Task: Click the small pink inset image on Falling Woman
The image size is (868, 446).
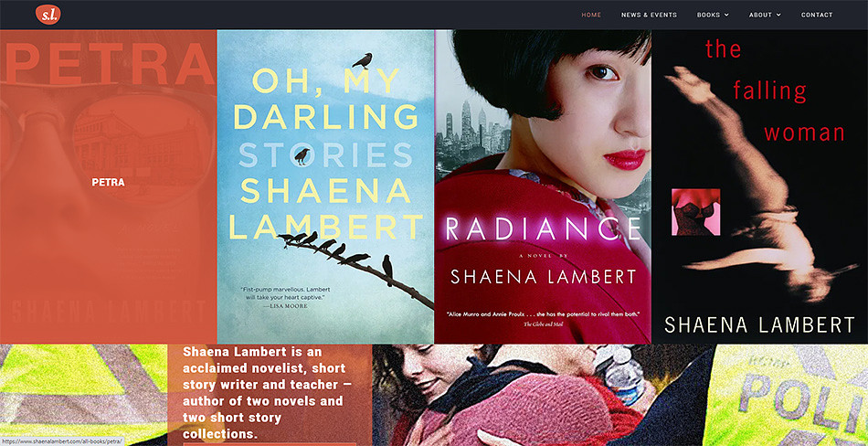Action: tap(696, 212)
